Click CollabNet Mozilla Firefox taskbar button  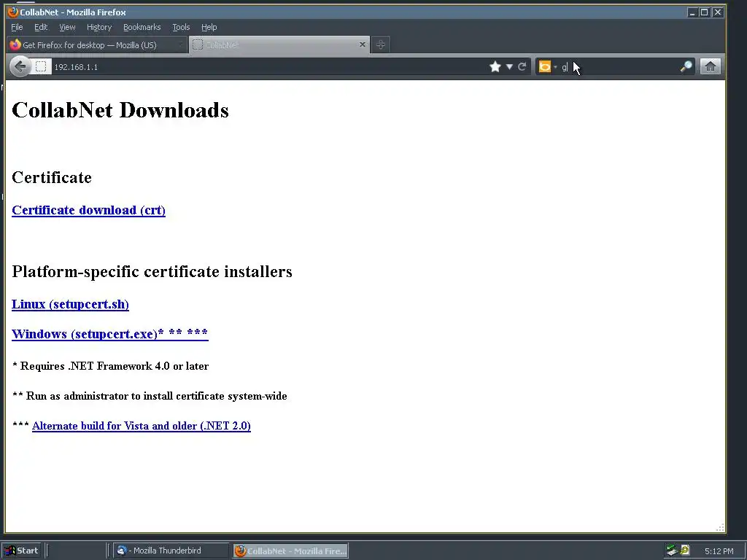coord(290,551)
